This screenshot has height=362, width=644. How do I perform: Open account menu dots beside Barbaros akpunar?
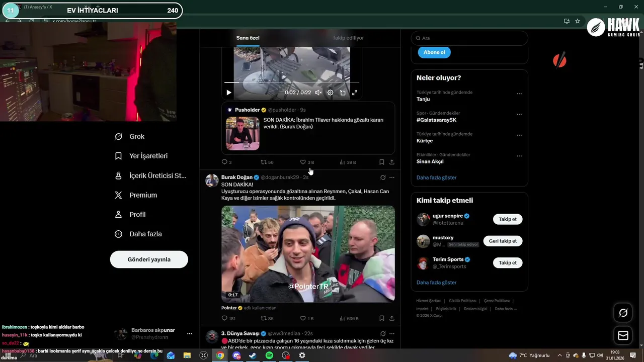click(x=190, y=333)
